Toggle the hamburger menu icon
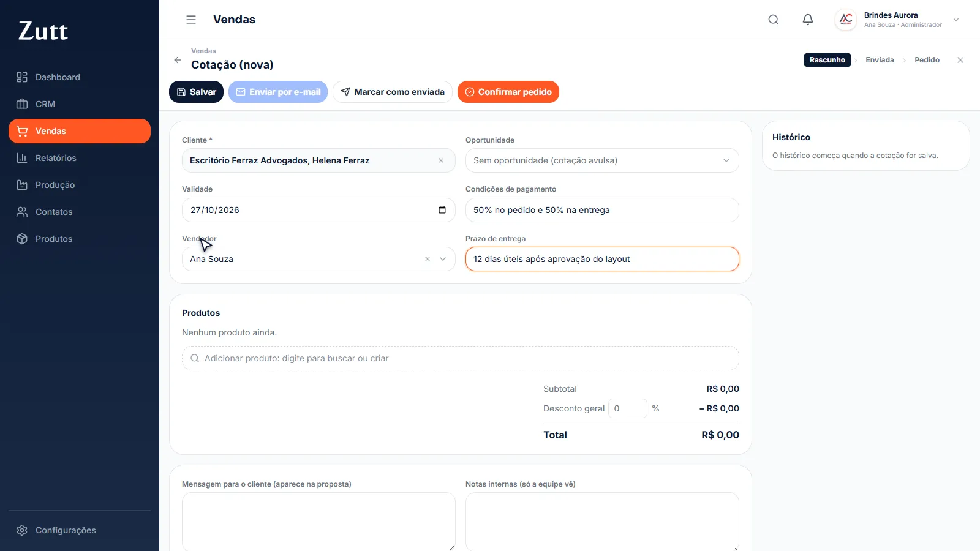The height and width of the screenshot is (551, 980). (191, 20)
